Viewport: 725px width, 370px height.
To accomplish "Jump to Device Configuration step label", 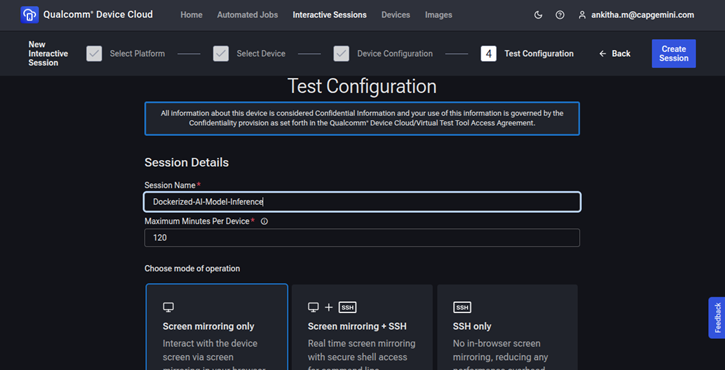I will (395, 54).
